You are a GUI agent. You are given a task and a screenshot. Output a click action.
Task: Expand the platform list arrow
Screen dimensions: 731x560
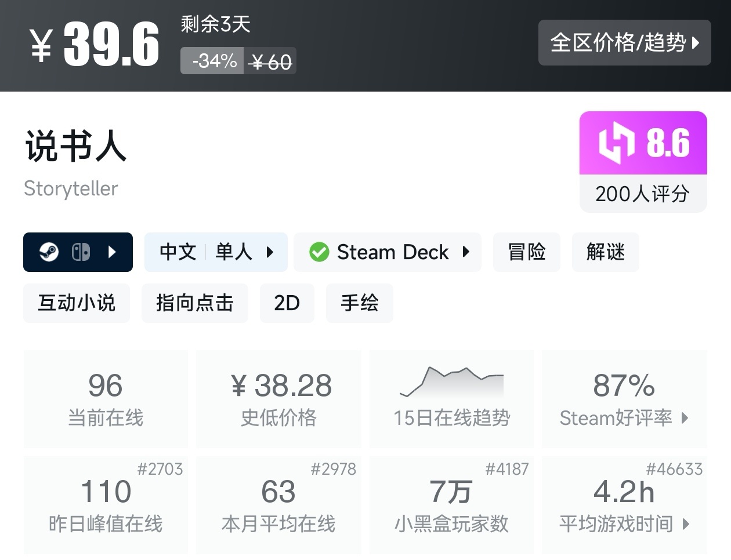pos(112,252)
